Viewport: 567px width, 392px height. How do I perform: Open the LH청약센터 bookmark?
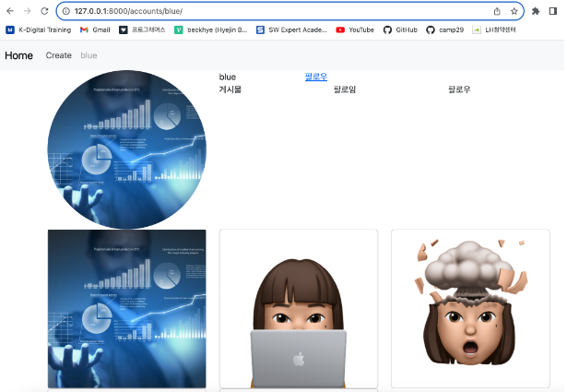click(x=494, y=30)
